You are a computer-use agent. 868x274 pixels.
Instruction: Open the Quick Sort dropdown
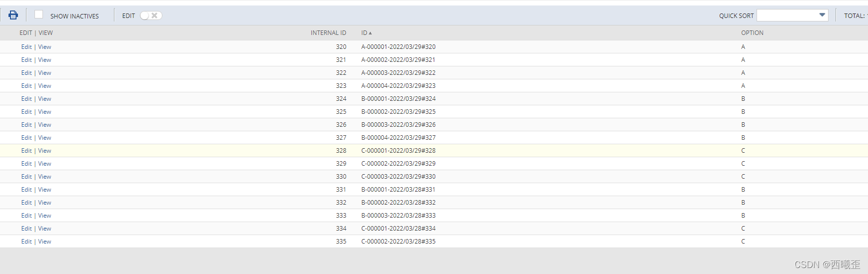coord(793,15)
